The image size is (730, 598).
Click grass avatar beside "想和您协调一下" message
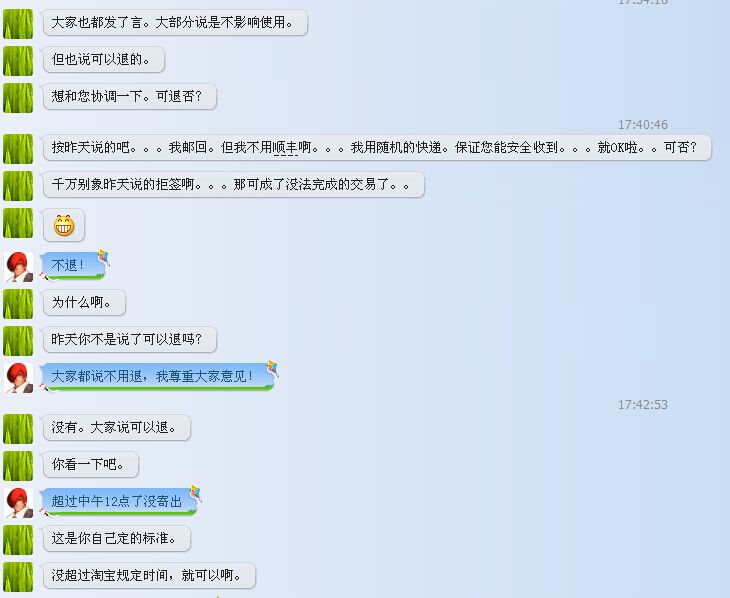point(18,98)
